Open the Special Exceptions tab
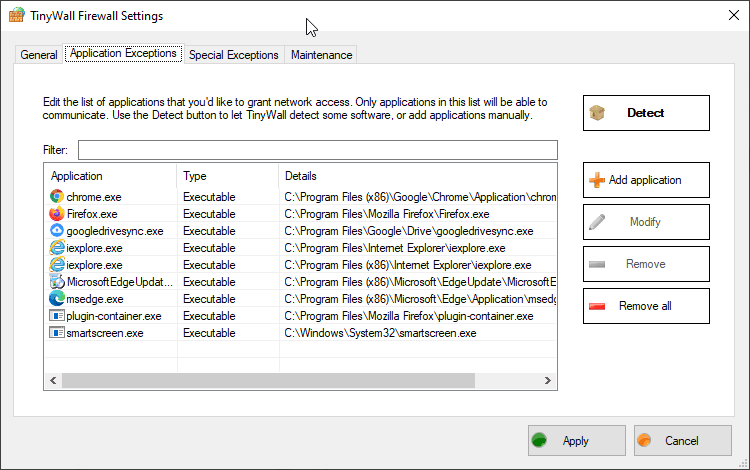The image size is (750, 470). pyautogui.click(x=233, y=55)
